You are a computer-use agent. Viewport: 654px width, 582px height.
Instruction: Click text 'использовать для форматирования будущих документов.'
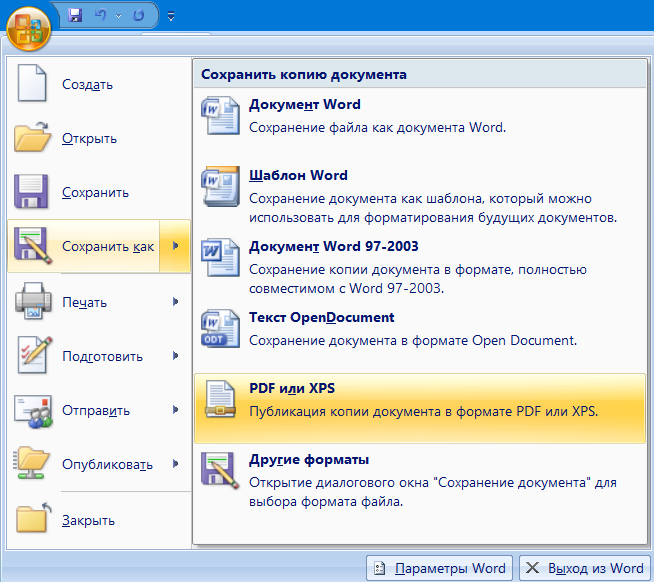click(x=433, y=218)
